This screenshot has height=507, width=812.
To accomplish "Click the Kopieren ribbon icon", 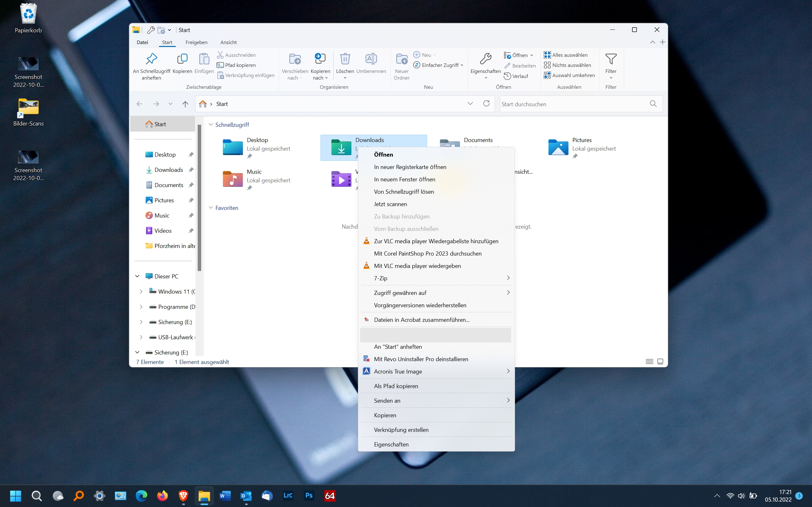I will point(182,60).
